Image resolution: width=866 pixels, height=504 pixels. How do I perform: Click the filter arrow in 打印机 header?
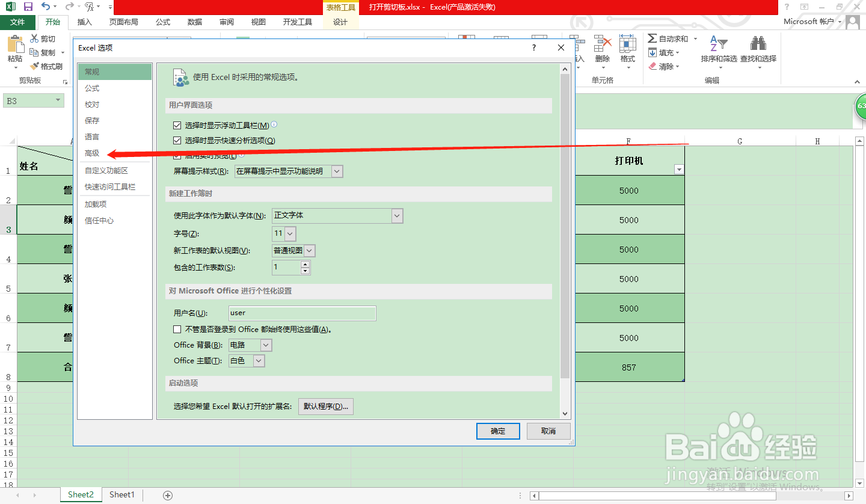(x=680, y=170)
